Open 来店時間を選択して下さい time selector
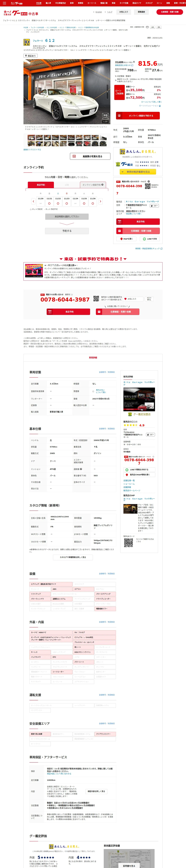The height and width of the screenshot is (868, 186). point(67,217)
